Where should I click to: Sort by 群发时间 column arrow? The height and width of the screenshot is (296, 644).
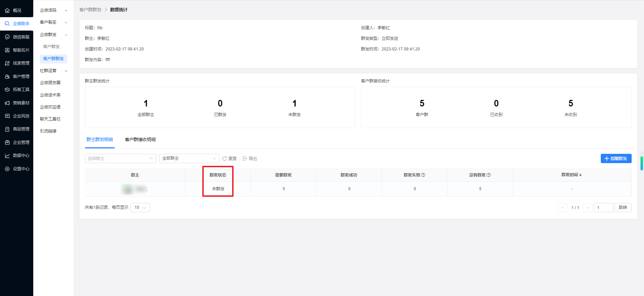click(580, 175)
